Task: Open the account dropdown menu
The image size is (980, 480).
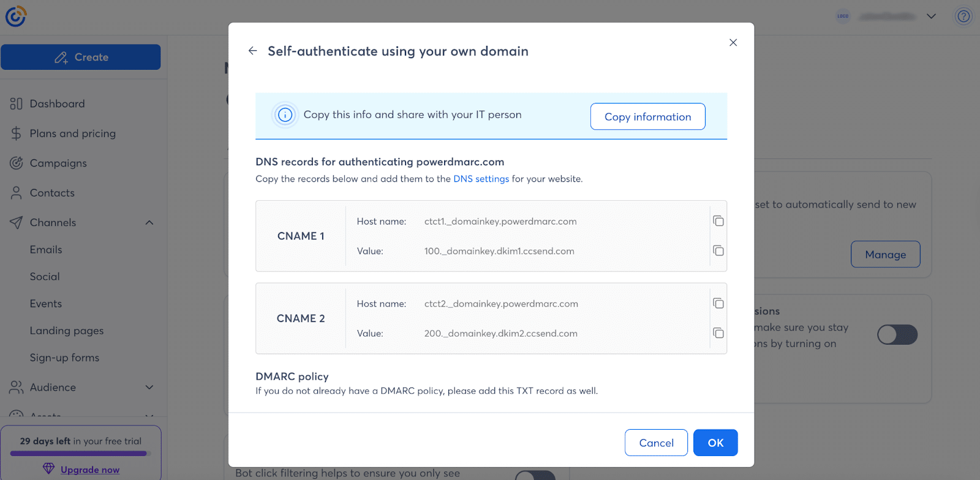Action: (x=931, y=17)
